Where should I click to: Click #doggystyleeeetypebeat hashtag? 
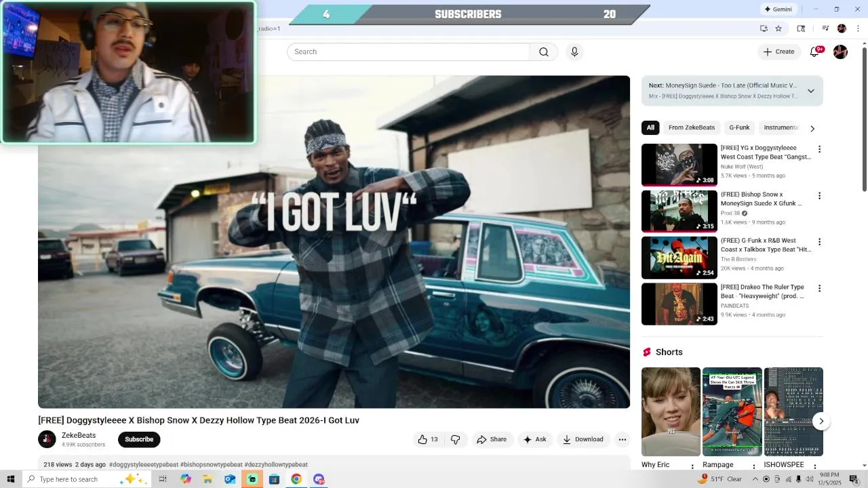point(144,465)
